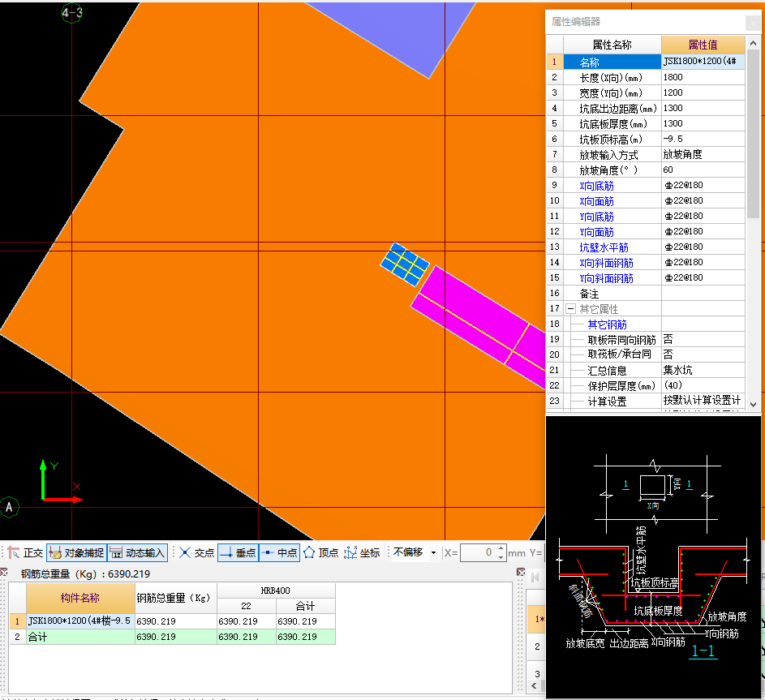Toggle 顶点 vertex snap
The height and width of the screenshot is (700, 765).
pyautogui.click(x=321, y=552)
